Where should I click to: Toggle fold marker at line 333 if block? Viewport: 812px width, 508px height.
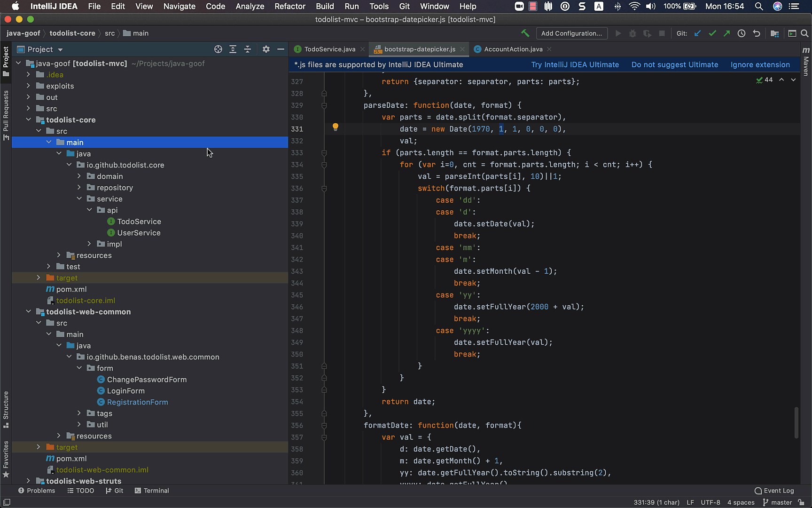pyautogui.click(x=324, y=153)
